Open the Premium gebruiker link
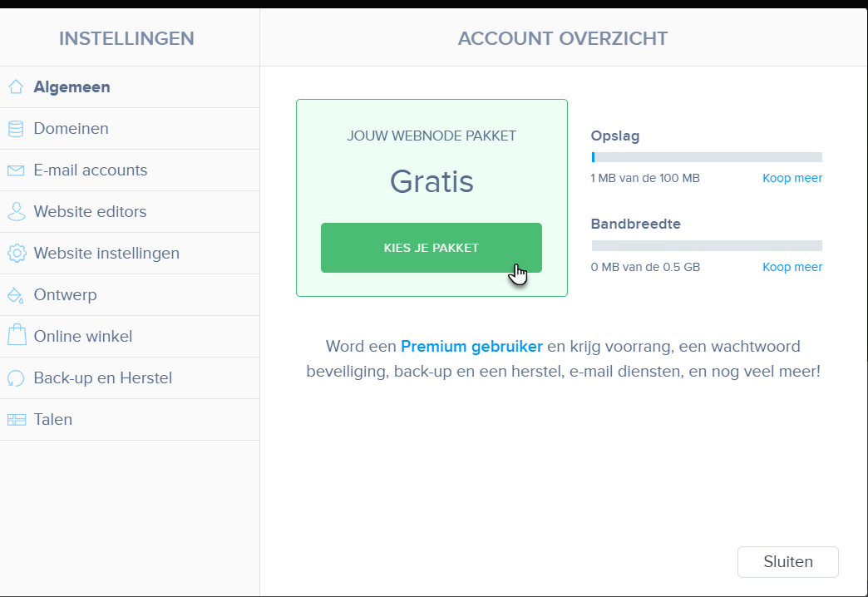Viewport: 868px width, 597px height. (471, 347)
